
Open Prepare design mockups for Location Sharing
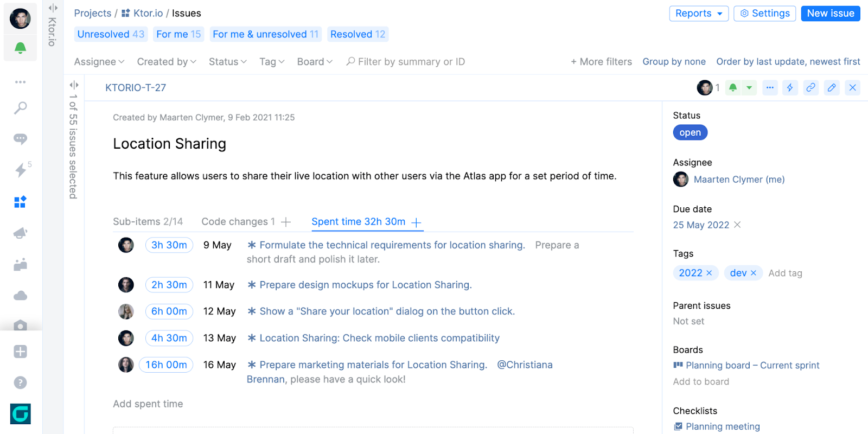click(x=366, y=285)
